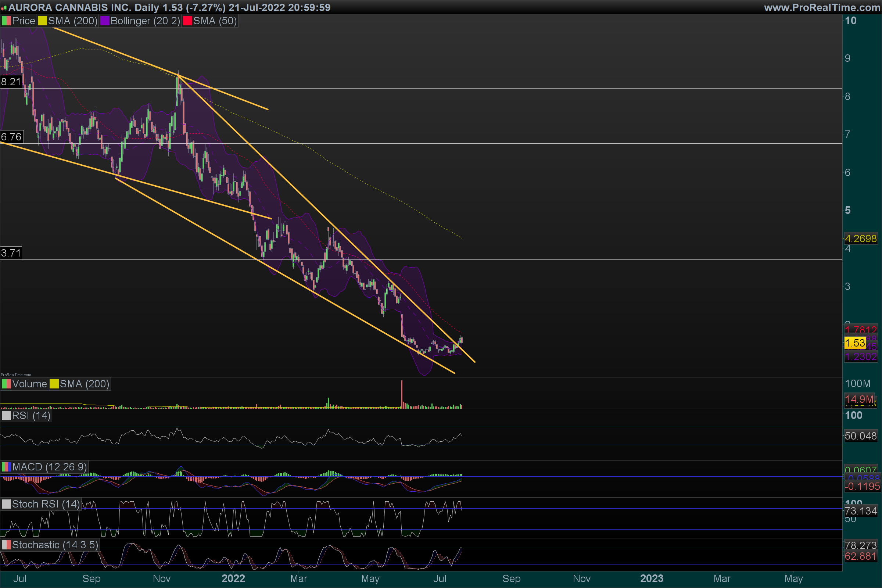Click the 2022 year marker on time axis
This screenshot has height=588, width=882.
tap(233, 578)
